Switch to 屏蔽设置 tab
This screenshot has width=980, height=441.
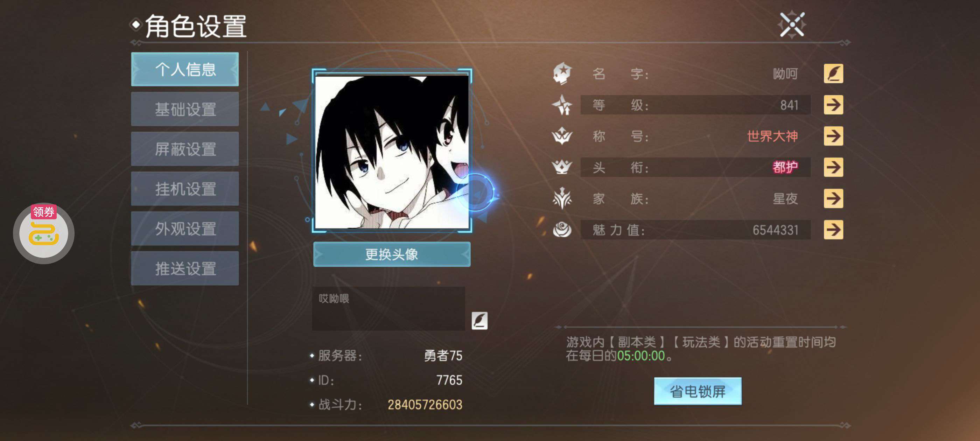pyautogui.click(x=185, y=149)
